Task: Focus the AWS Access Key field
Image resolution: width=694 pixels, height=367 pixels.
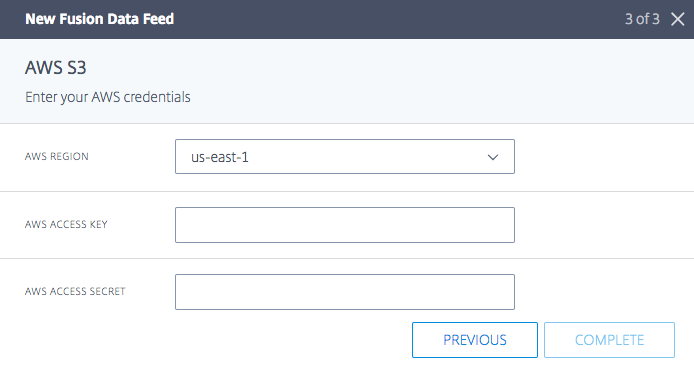Action: click(345, 225)
